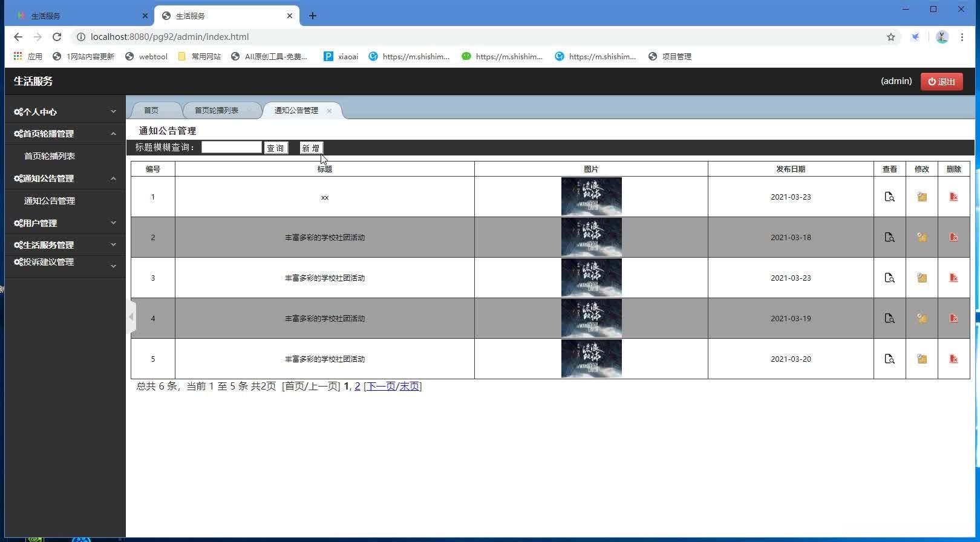Select the 2021-03-18 date cell

point(791,237)
